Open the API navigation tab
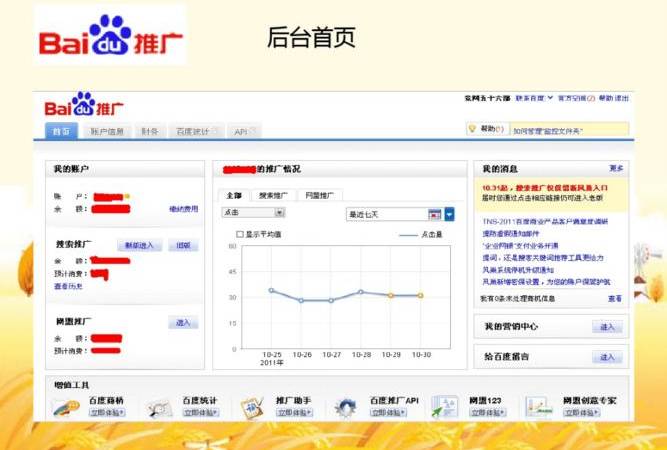This screenshot has width=667, height=450. tap(245, 131)
